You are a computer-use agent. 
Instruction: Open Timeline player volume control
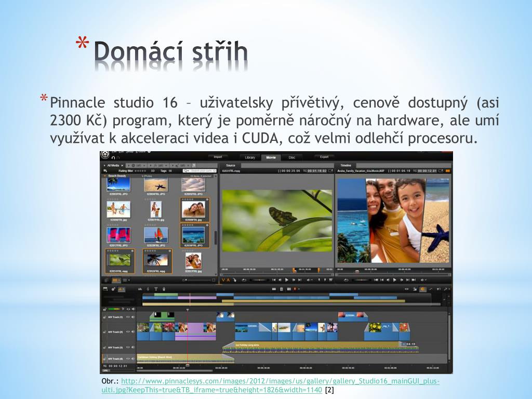tap(424, 280)
